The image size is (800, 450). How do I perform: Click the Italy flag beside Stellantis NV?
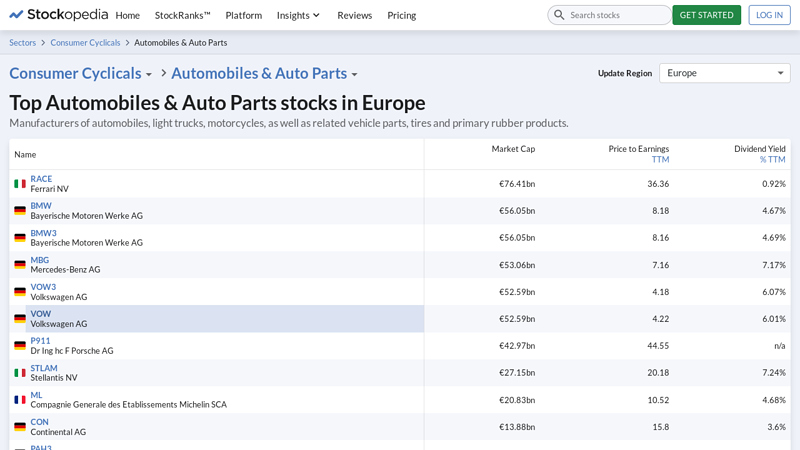coord(20,373)
